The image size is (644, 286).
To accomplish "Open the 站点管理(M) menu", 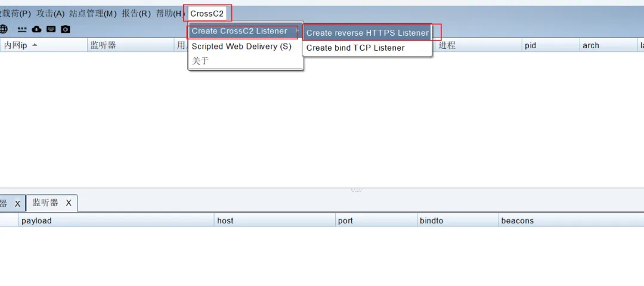I will click(93, 14).
